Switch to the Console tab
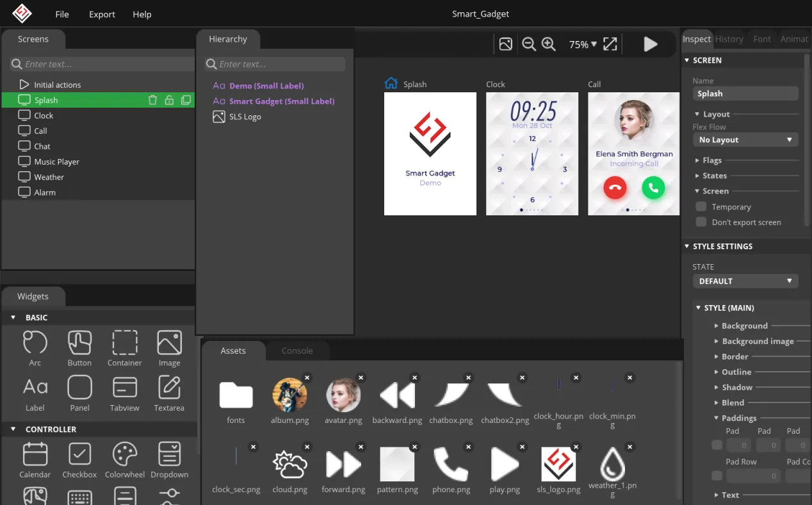 pos(297,351)
